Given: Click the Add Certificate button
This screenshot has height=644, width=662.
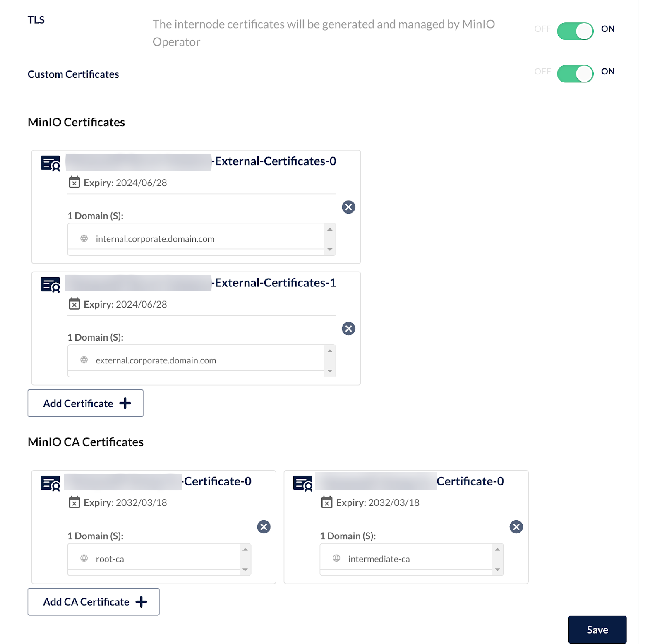Looking at the screenshot, I should (x=86, y=403).
